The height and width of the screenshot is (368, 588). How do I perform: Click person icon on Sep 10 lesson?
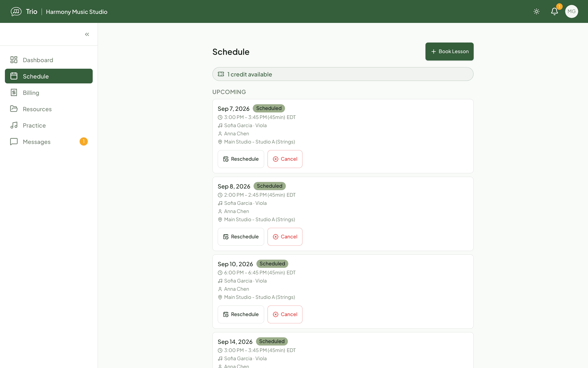pyautogui.click(x=220, y=289)
